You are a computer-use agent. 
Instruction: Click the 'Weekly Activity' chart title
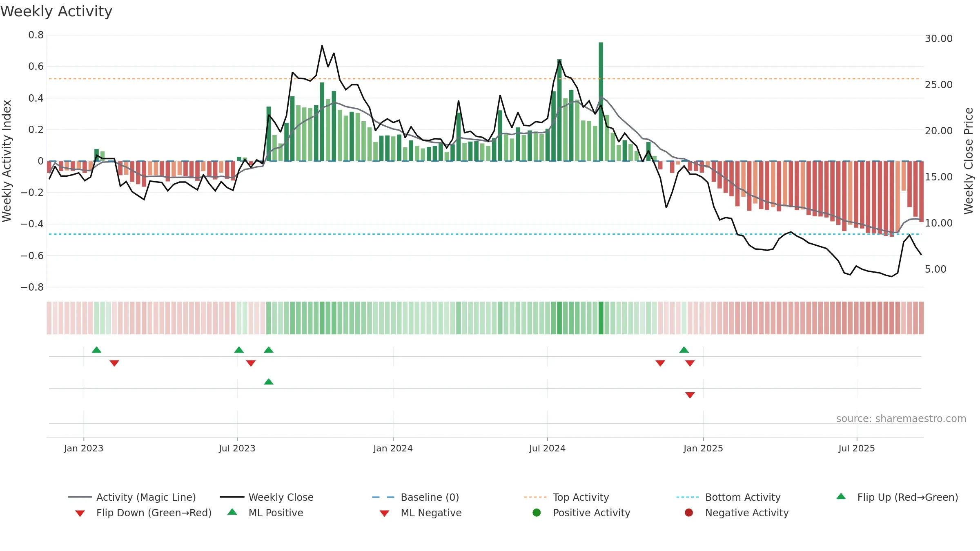coord(56,11)
